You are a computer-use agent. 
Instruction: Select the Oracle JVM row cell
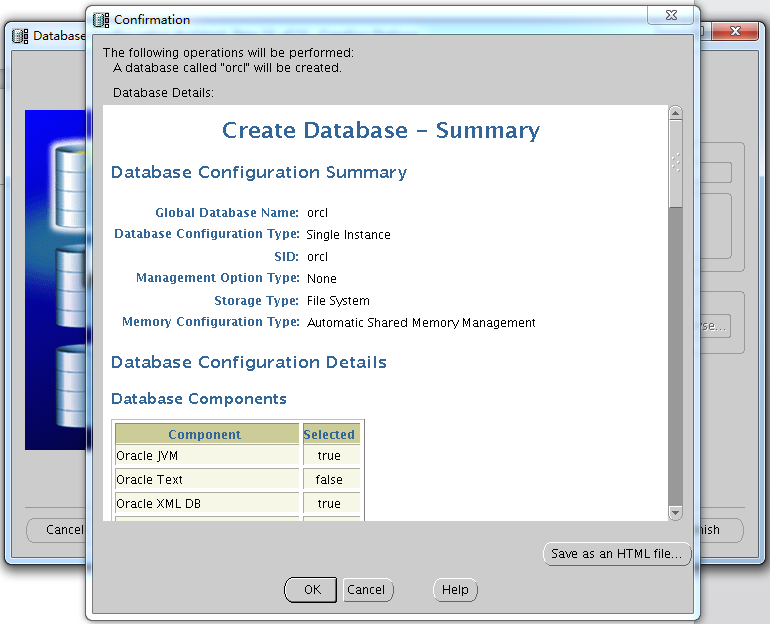(x=207, y=456)
